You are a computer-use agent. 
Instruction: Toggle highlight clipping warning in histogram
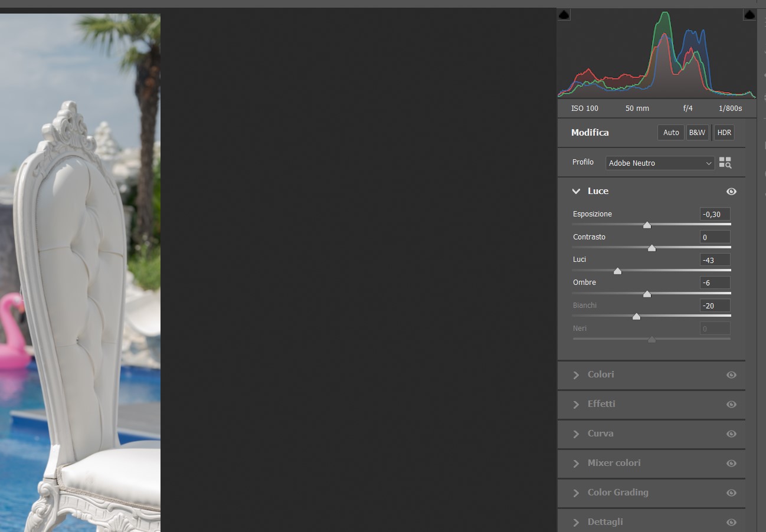[x=749, y=15]
